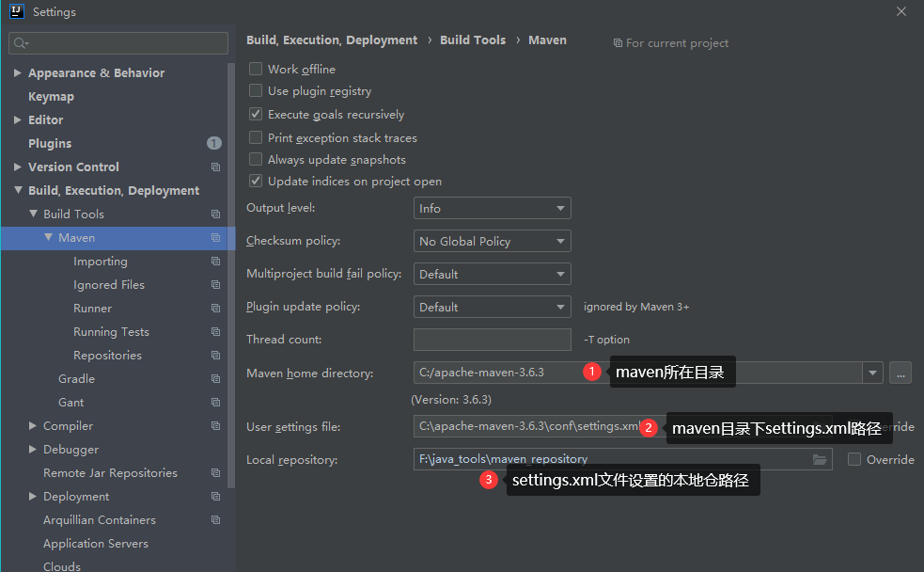Click the magnifier icon in the settings search

click(x=21, y=43)
